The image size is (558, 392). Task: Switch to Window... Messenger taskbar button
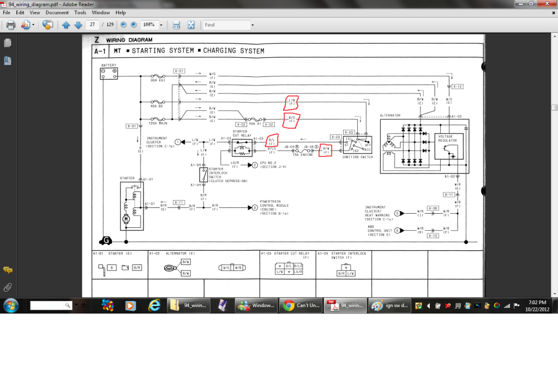pyautogui.click(x=256, y=305)
